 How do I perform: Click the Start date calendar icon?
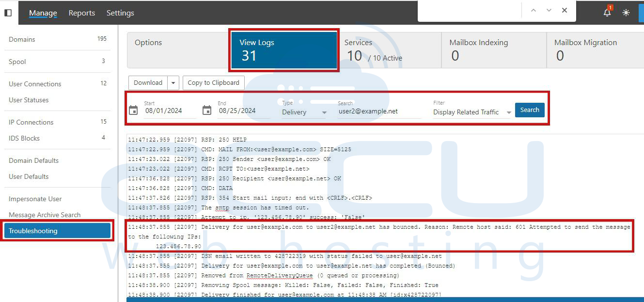(x=133, y=111)
